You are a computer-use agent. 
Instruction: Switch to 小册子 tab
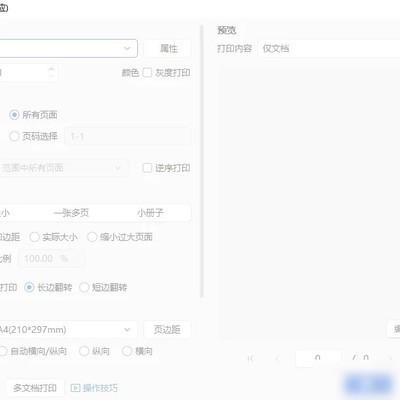click(150, 213)
